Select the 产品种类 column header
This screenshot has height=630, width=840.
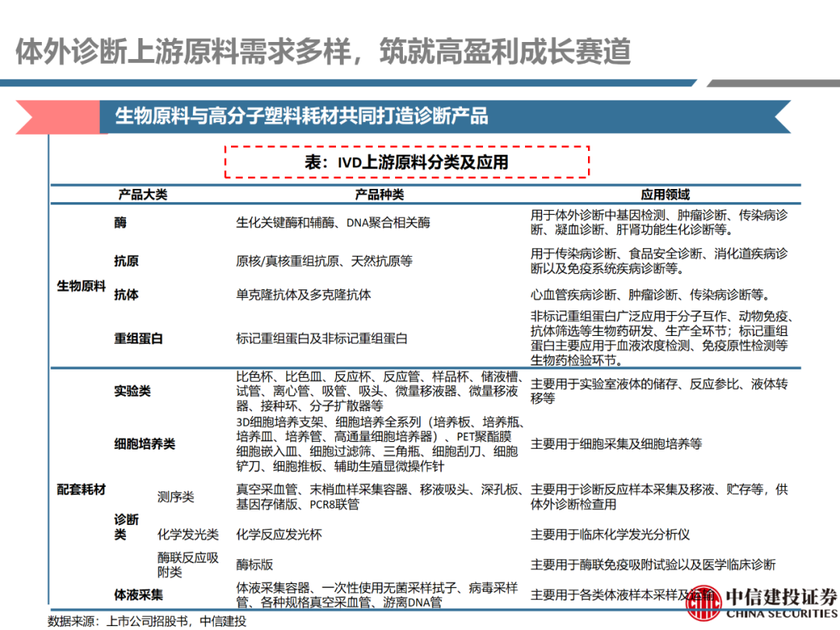click(x=380, y=194)
